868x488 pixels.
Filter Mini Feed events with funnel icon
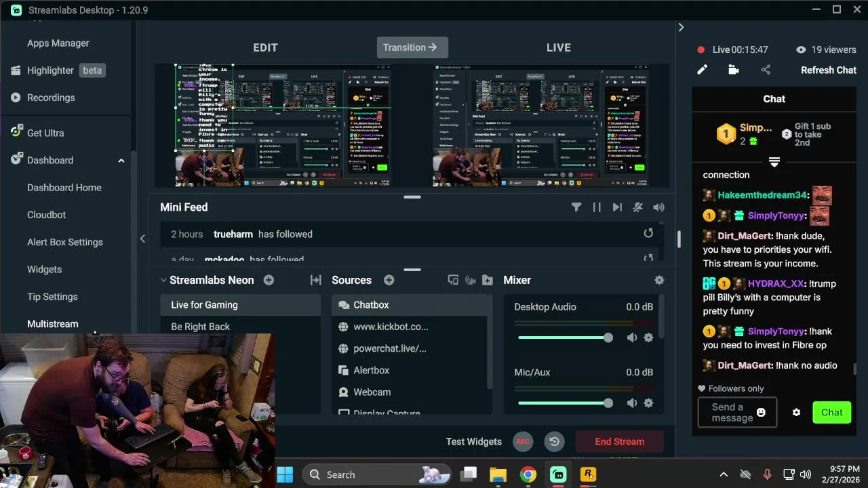[x=576, y=207]
